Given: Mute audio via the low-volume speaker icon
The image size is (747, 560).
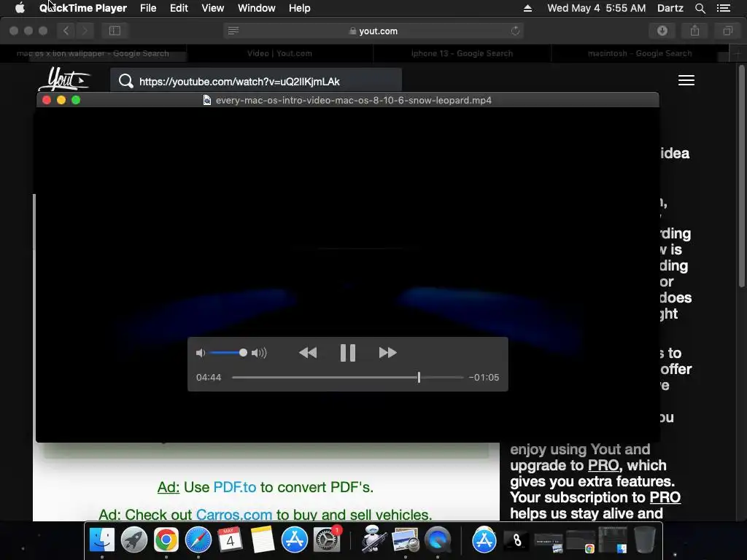Looking at the screenshot, I should (x=201, y=353).
